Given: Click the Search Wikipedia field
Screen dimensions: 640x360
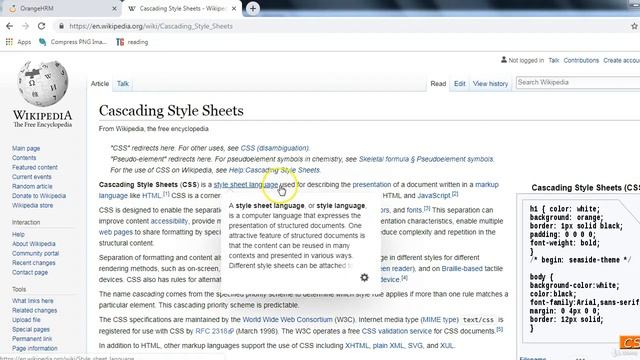Looking at the screenshot, I should (x=578, y=82).
